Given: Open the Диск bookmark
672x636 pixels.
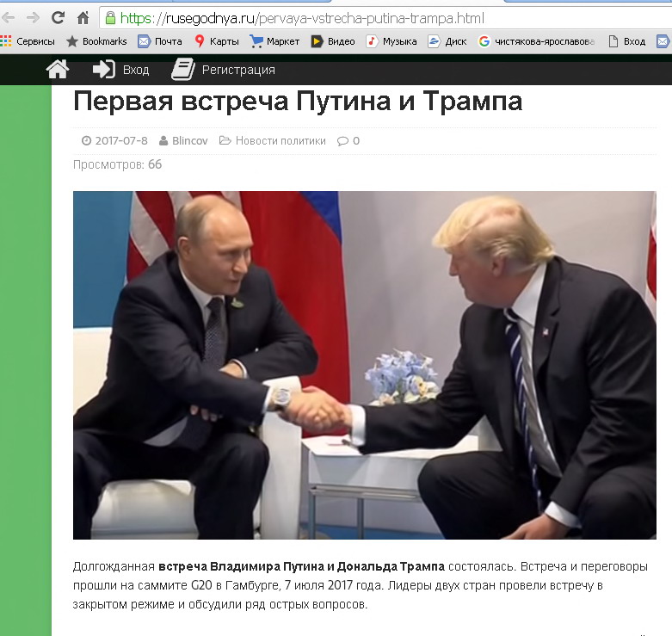Looking at the screenshot, I should click(x=447, y=41).
